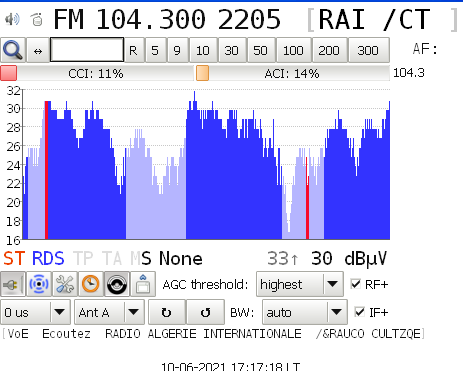This screenshot has width=463, height=371.
Task: Open the AGC threshold dropdown
Action: point(300,284)
